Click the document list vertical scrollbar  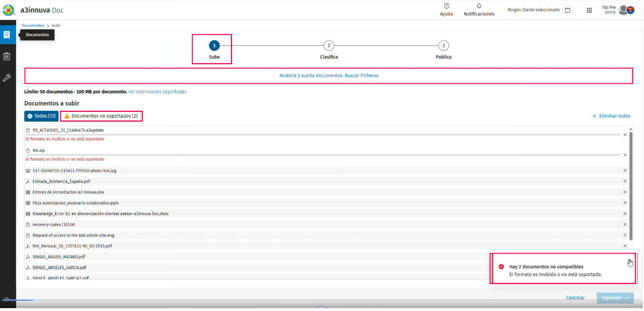pyautogui.click(x=631, y=186)
